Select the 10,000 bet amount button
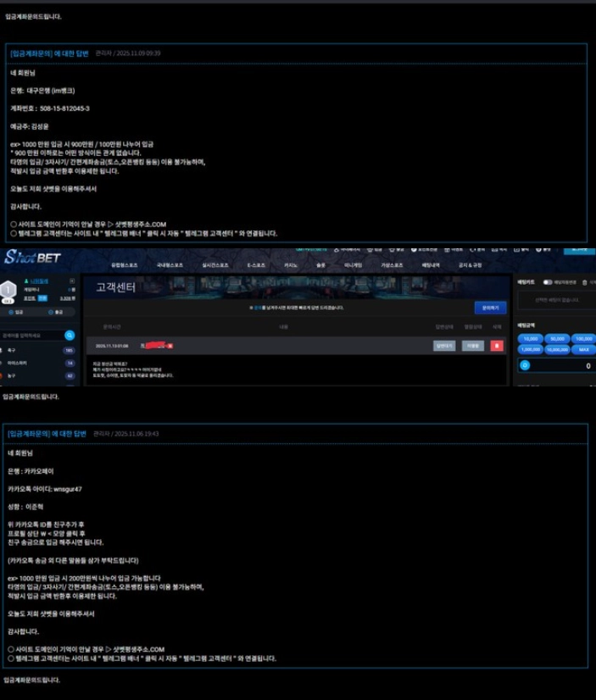Screen dimensions: 596x700 (531, 338)
